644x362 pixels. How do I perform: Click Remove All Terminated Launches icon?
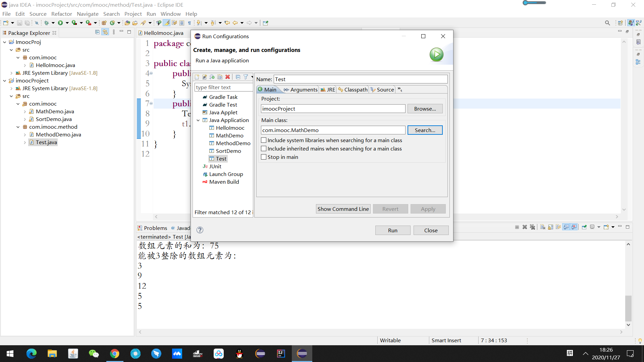[x=532, y=227]
